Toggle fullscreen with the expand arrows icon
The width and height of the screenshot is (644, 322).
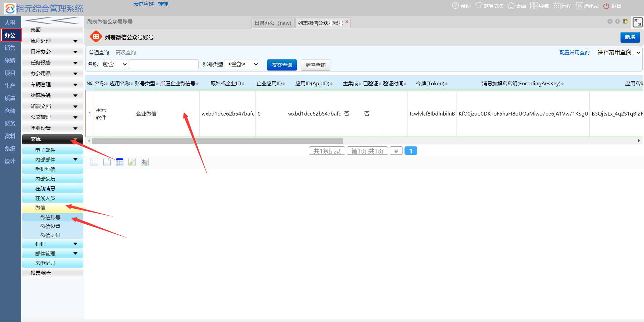(637, 22)
